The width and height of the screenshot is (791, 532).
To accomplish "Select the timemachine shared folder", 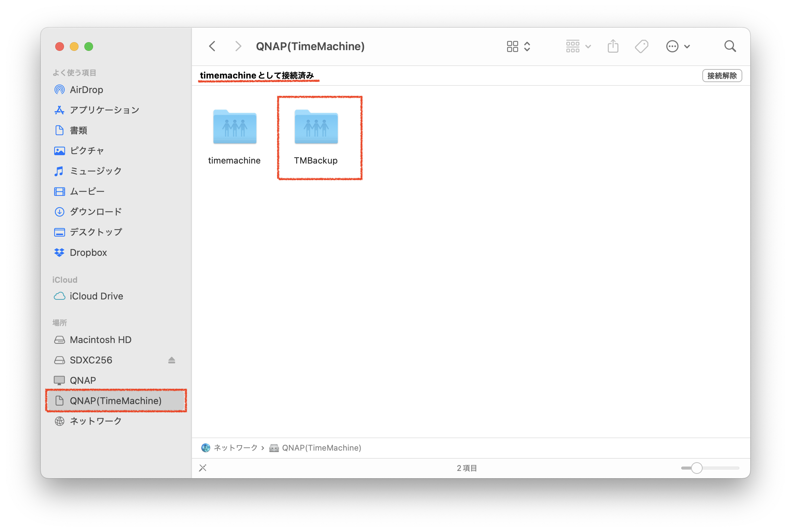I will tap(234, 127).
